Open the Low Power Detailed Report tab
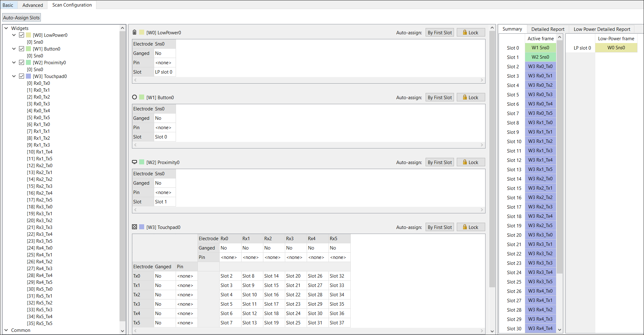 click(x=602, y=29)
